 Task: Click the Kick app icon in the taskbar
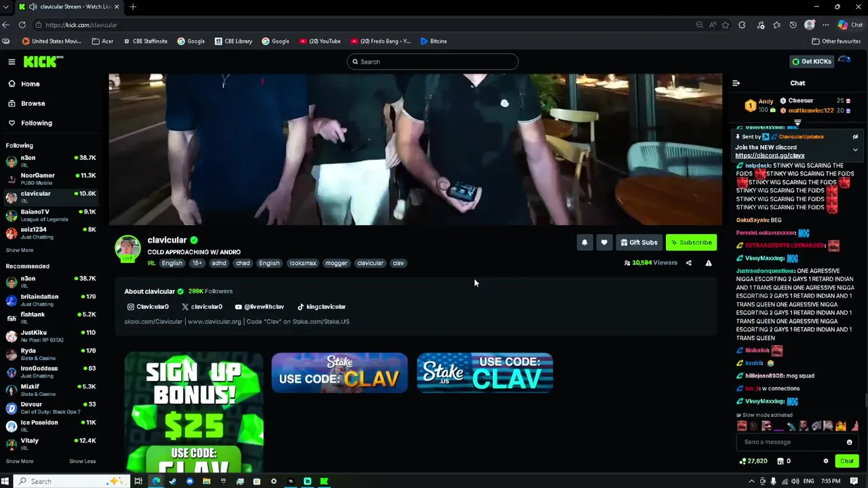click(x=324, y=481)
